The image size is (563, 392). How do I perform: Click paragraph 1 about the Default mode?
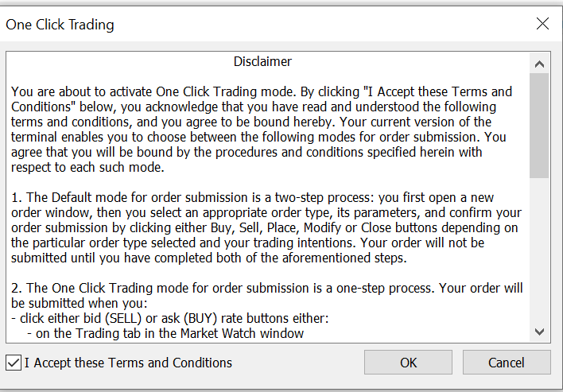pos(262,226)
